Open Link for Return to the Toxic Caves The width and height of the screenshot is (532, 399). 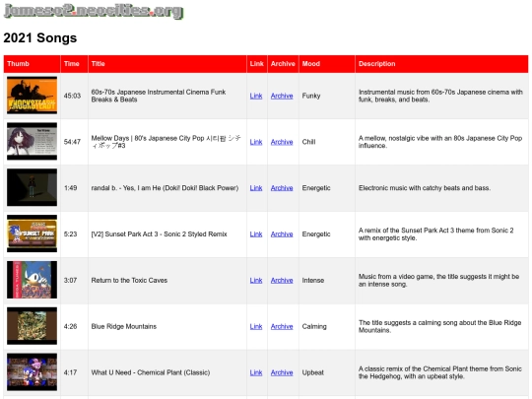[256, 280]
